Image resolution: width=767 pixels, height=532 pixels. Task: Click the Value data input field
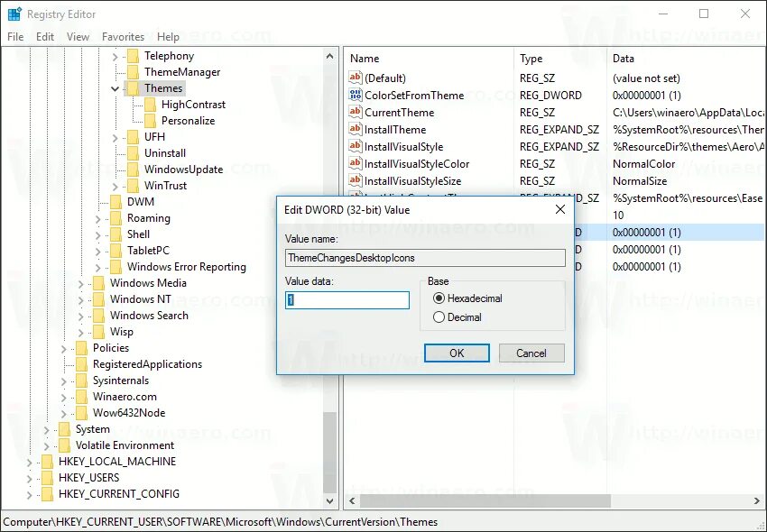coord(347,299)
